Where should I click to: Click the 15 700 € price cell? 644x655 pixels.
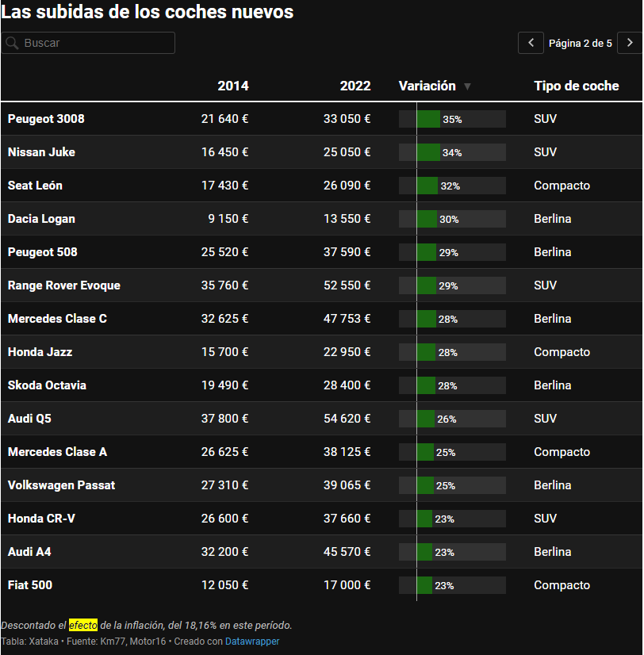(224, 352)
